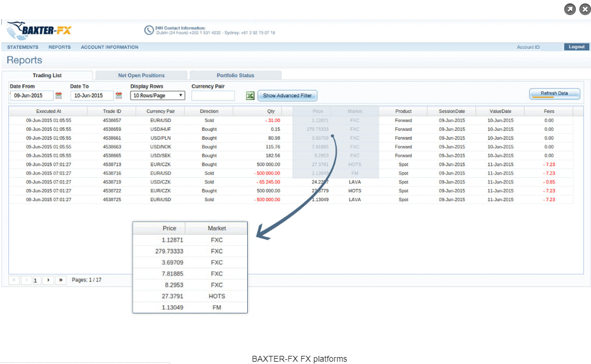Switch to the Net Open Positions tab

(x=141, y=76)
